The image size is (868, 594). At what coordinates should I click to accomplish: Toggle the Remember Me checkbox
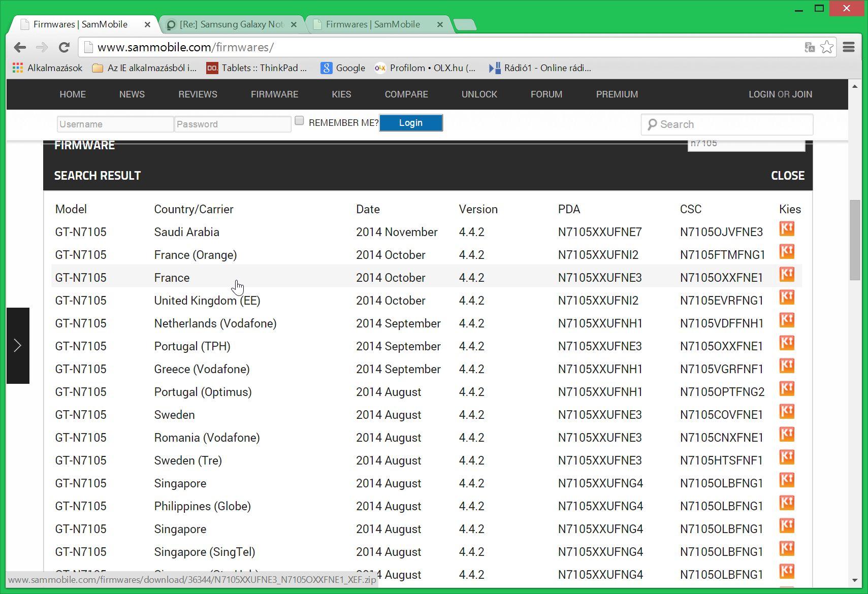click(299, 121)
